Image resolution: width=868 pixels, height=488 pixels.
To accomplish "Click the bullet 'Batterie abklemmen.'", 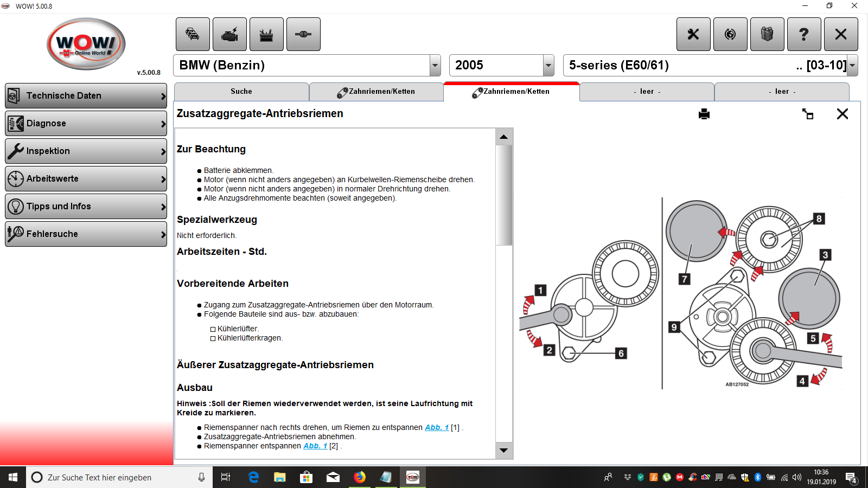I will pyautogui.click(x=239, y=170).
